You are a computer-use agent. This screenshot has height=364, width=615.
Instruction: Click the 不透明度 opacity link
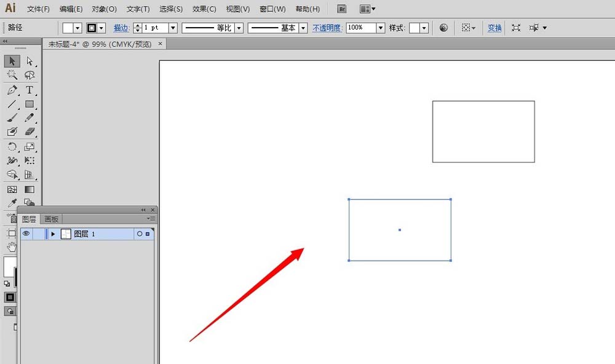tap(327, 28)
